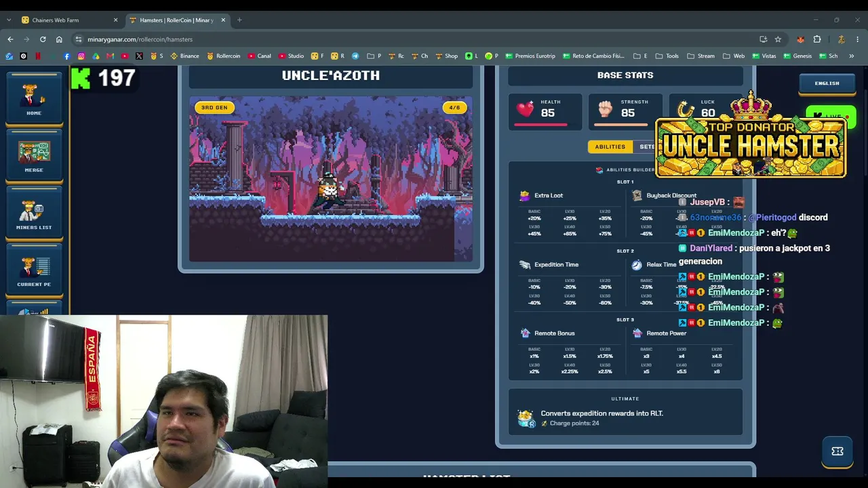Open the Vistas bookmark
868x488 pixels.
coord(764,56)
